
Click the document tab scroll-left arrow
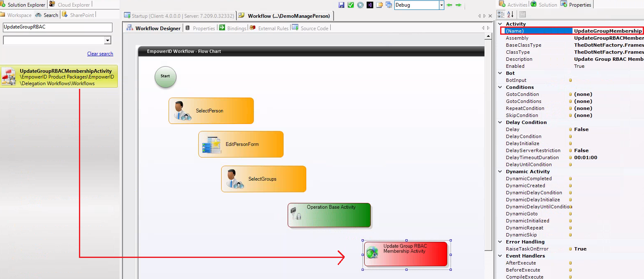click(479, 16)
